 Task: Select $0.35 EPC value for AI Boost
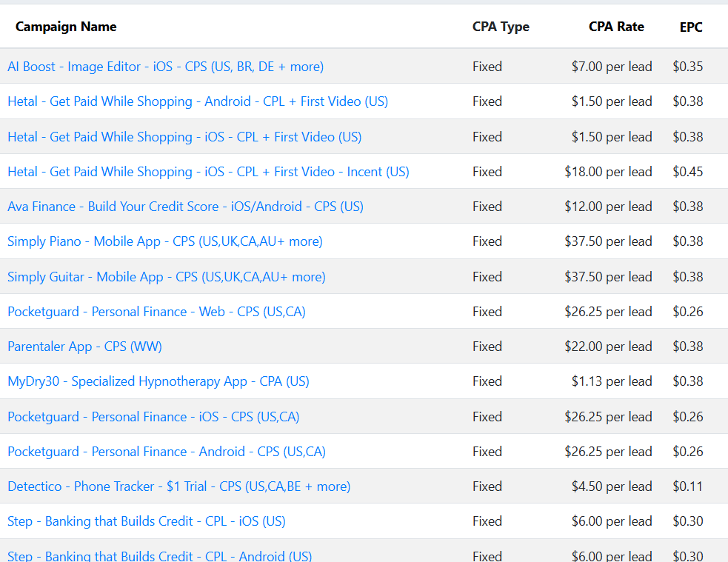[x=687, y=67]
